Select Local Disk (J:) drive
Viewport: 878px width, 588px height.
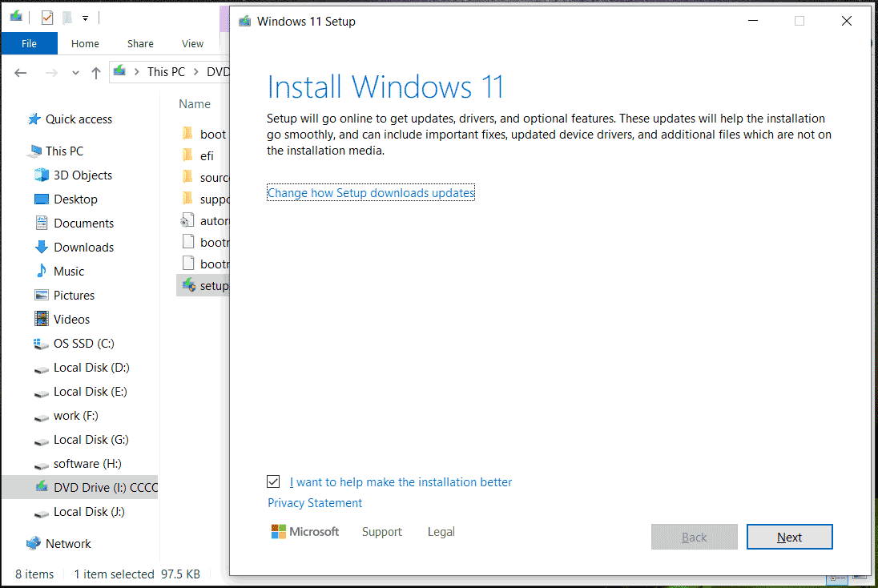point(89,512)
